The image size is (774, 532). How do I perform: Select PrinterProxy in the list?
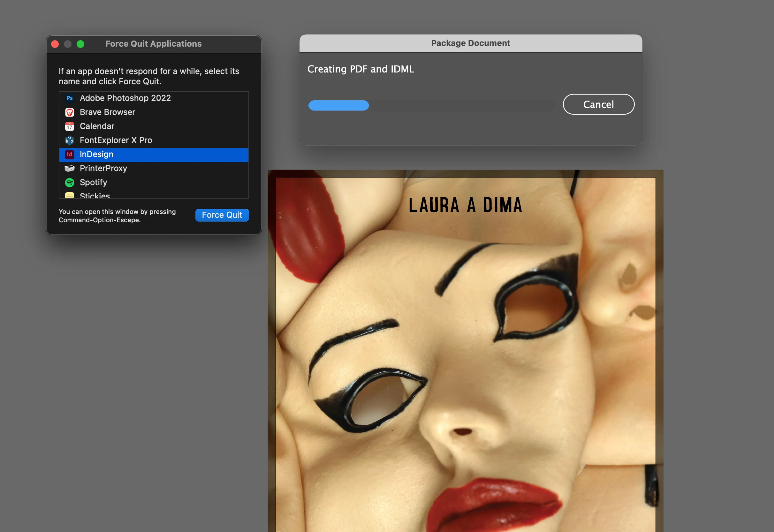click(103, 168)
